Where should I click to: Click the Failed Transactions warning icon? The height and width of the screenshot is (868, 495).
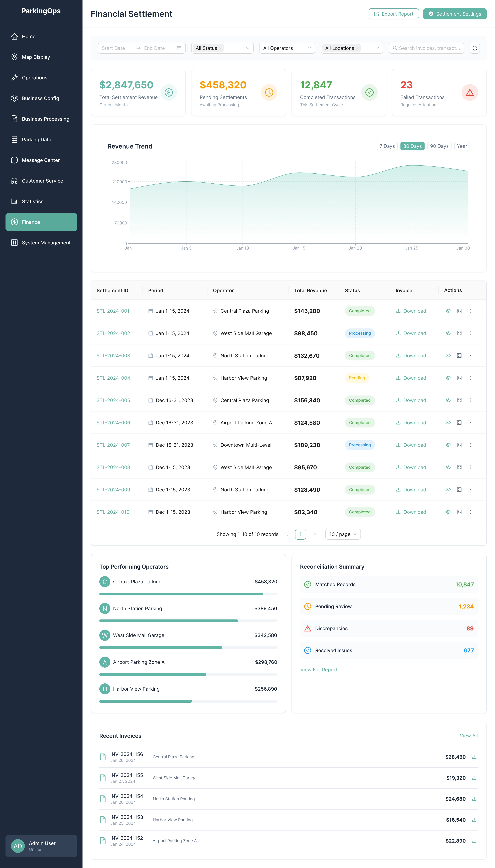(470, 92)
